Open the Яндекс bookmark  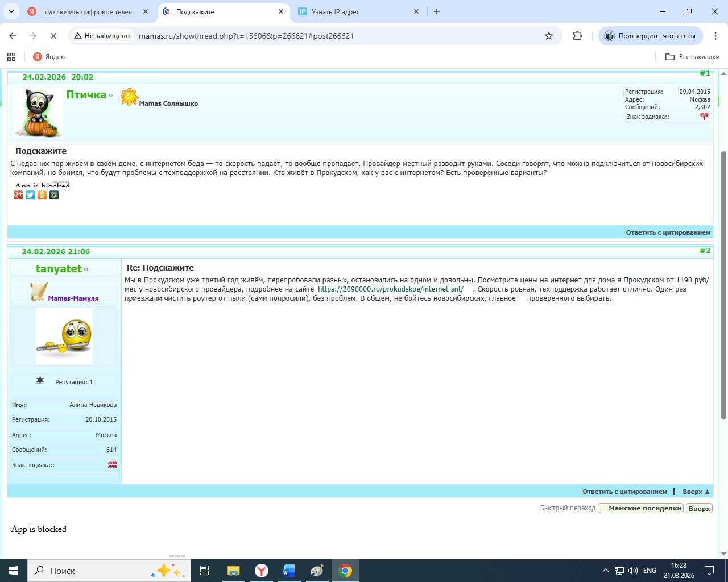(50, 57)
